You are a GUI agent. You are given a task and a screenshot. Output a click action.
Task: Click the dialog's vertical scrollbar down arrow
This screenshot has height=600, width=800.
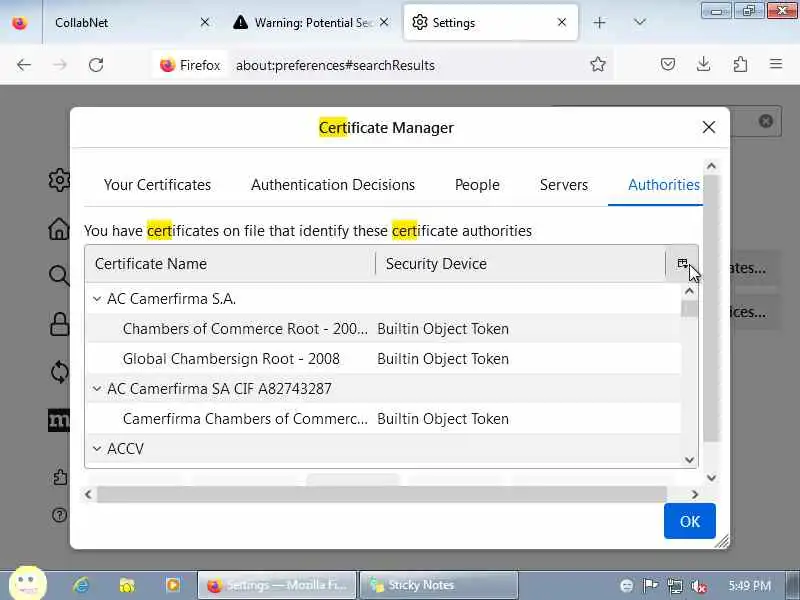pyautogui.click(x=711, y=478)
